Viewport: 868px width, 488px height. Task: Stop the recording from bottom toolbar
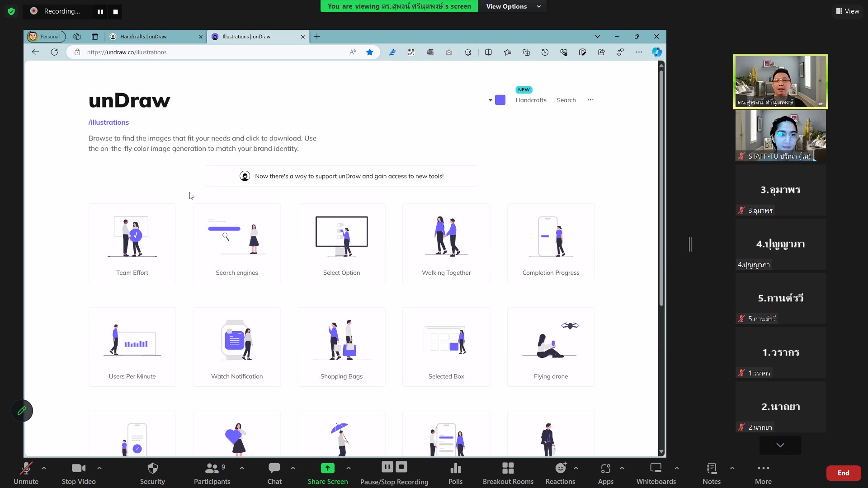(401, 467)
